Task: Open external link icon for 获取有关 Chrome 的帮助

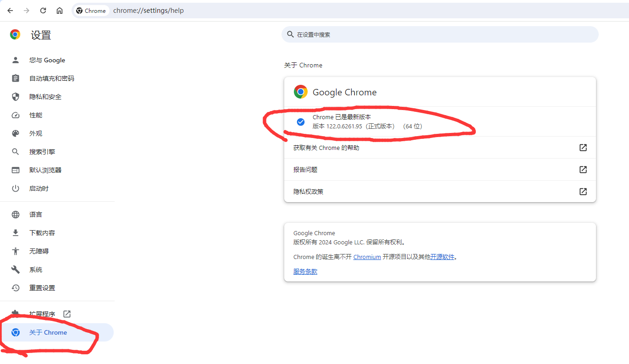Action: (583, 148)
